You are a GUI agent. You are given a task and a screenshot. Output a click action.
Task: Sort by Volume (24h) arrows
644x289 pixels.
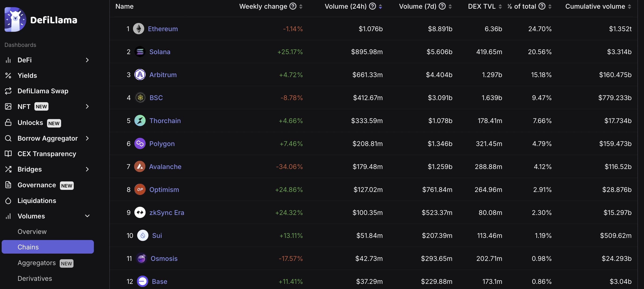pyautogui.click(x=380, y=7)
